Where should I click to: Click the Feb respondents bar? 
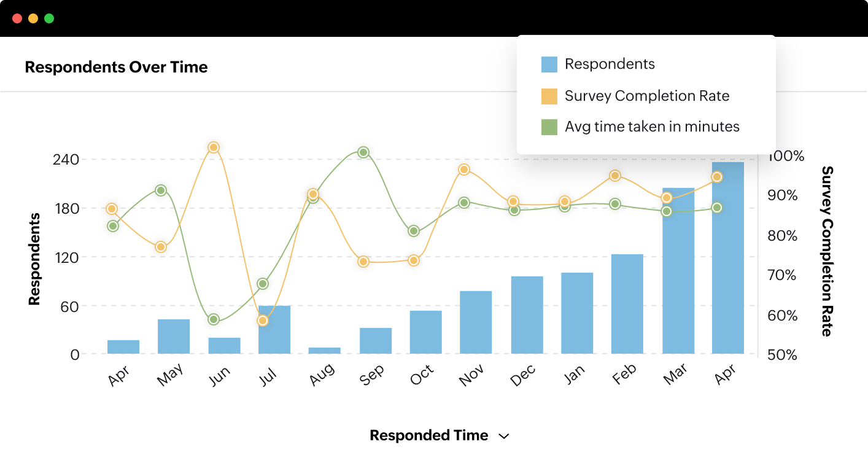tap(627, 304)
